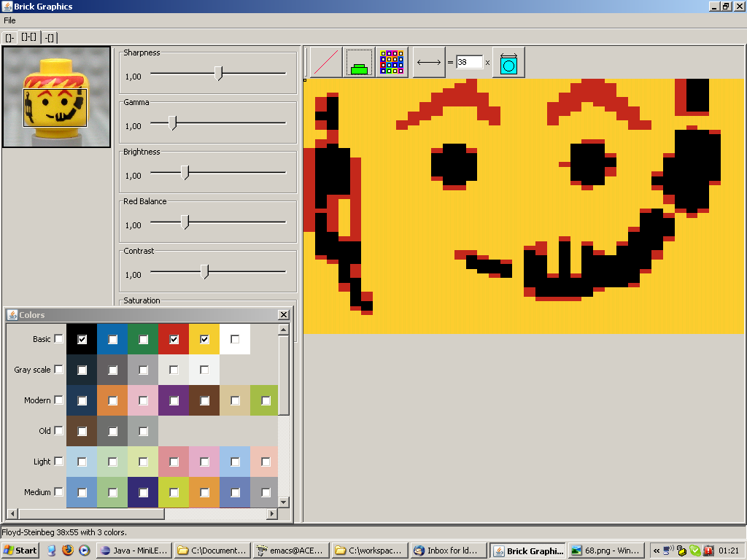Click the Java icon in Colors title bar
This screenshot has height=560, width=747.
pyautogui.click(x=12, y=315)
